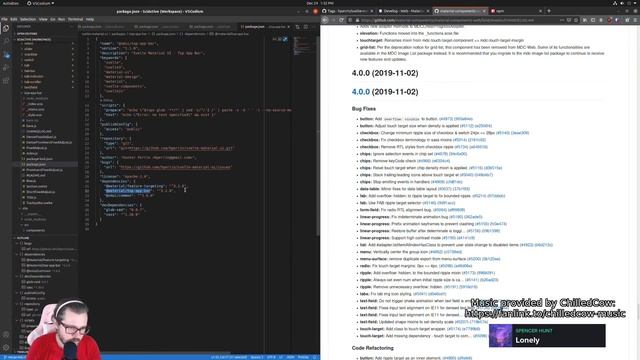Click the Prettier status bar item
This screenshot has height=360, width=640.
[303, 357]
